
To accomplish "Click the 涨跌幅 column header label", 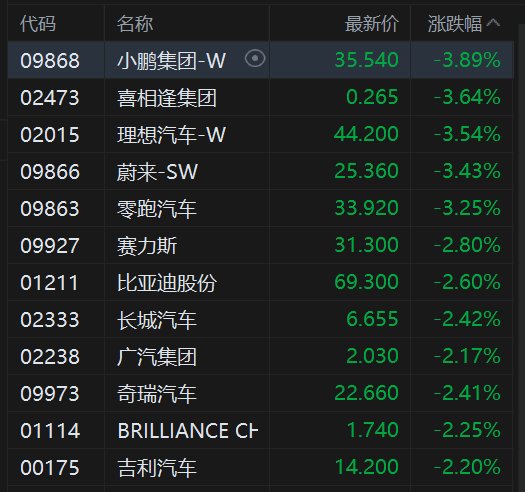I will 455,24.
